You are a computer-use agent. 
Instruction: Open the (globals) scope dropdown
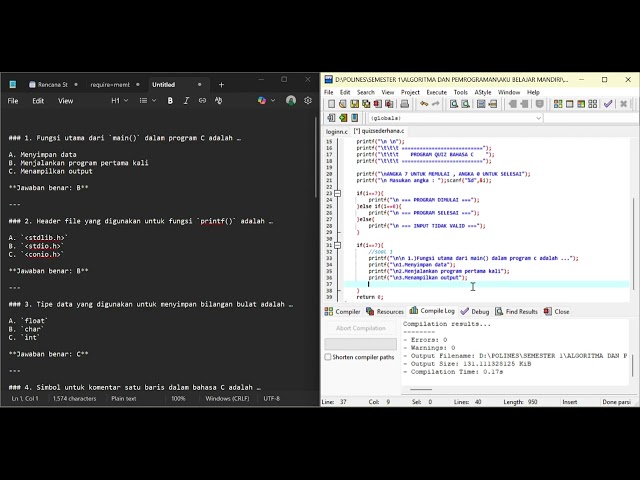[x=538, y=118]
